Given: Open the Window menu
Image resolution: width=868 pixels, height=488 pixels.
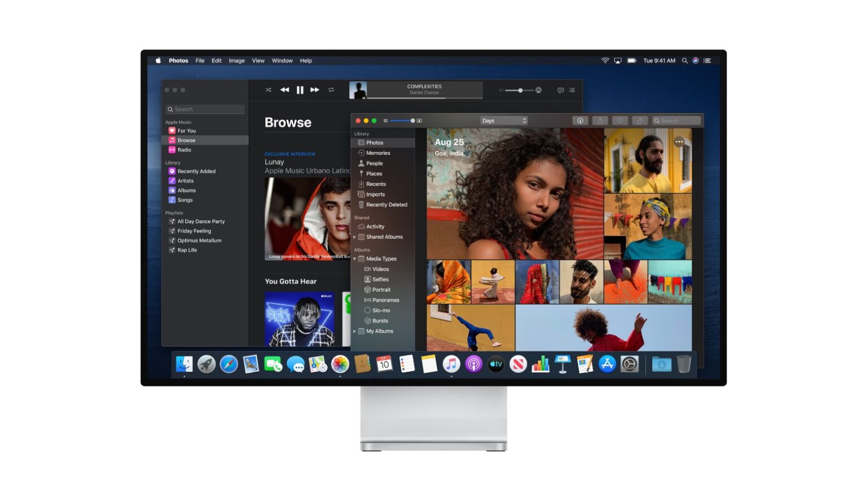Looking at the screenshot, I should [x=282, y=61].
